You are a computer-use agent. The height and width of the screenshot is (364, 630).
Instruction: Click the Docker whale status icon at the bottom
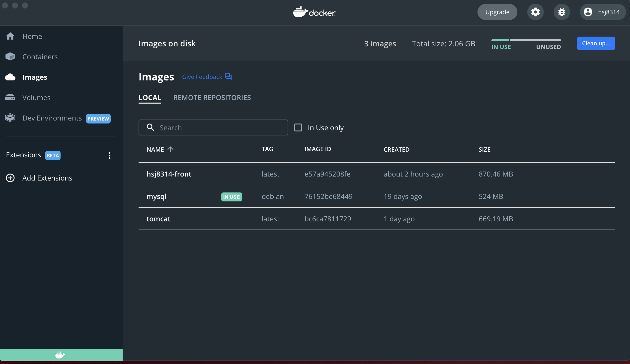pyautogui.click(x=60, y=355)
